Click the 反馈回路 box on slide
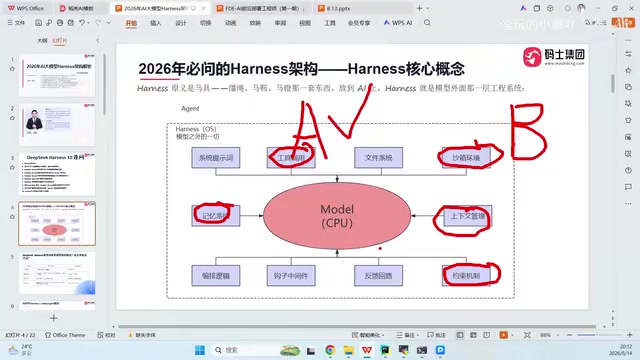The height and width of the screenshot is (360, 640). pos(378,276)
